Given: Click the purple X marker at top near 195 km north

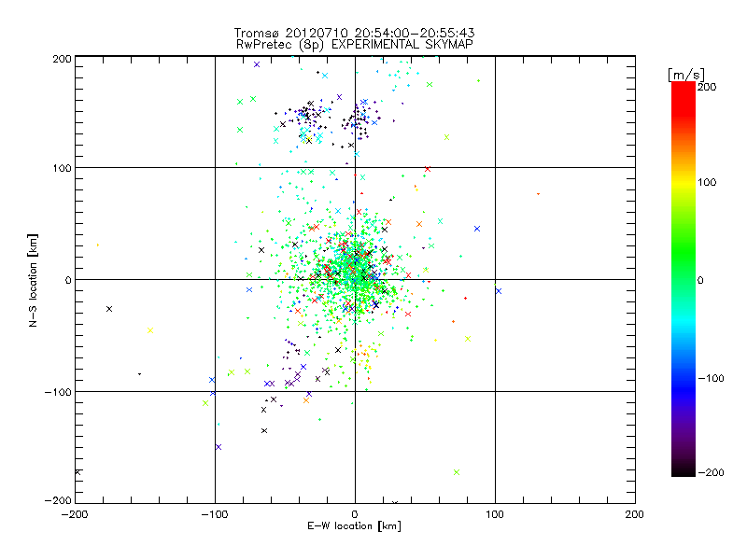Looking at the screenshot, I should [x=257, y=64].
